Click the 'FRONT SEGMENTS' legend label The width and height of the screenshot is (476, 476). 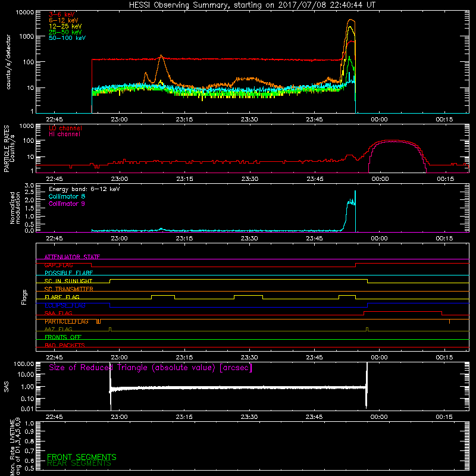[x=82, y=457]
